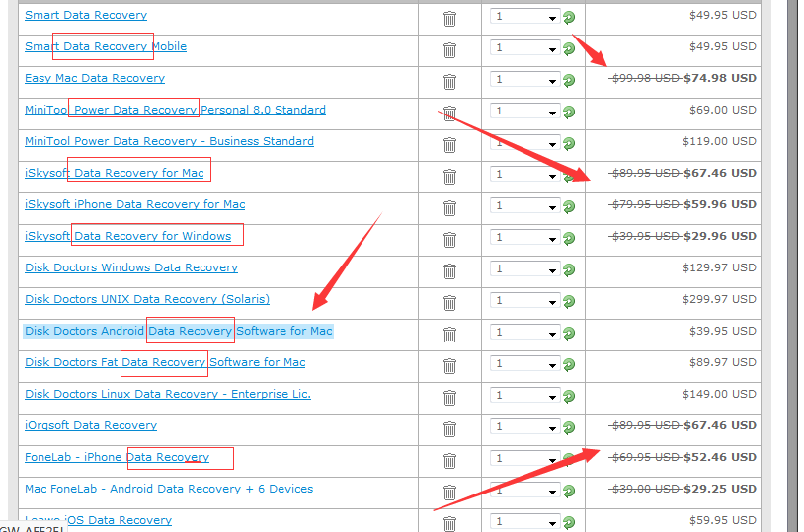
Task: Update quantity for Mac FoneLab Android row
Action: tap(569, 492)
